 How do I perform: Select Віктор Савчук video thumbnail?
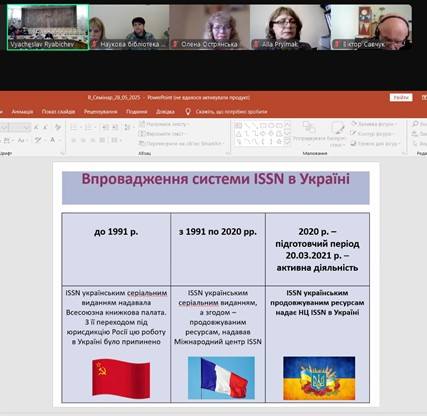[371, 27]
